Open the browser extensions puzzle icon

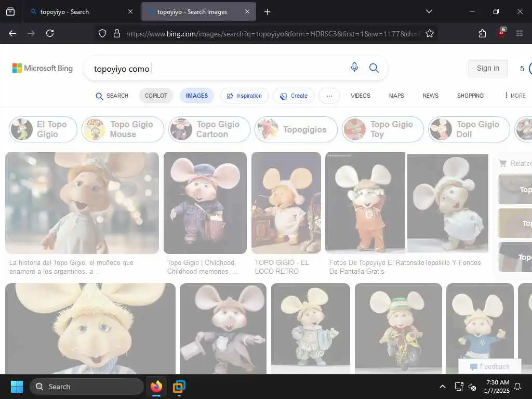(482, 33)
